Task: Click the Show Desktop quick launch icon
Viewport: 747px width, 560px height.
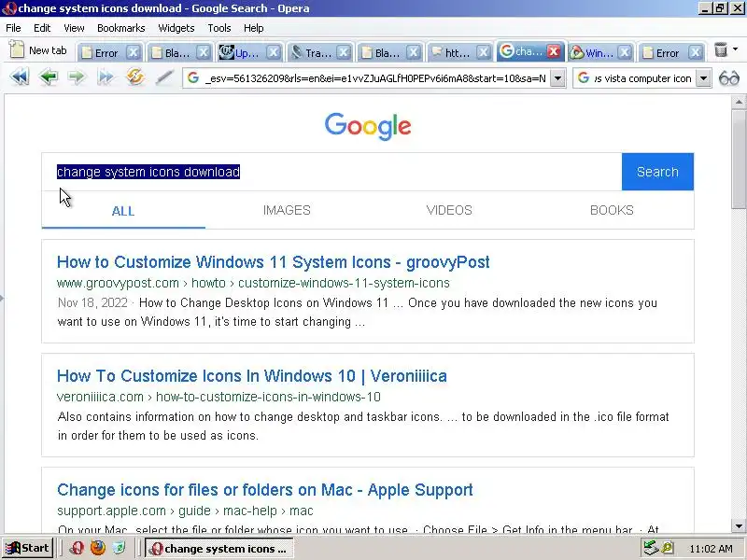Action: coord(120,548)
